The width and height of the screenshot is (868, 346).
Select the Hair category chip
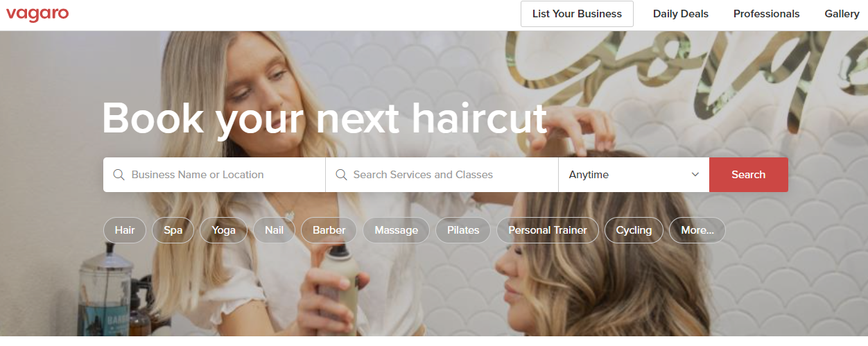pyautogui.click(x=125, y=230)
